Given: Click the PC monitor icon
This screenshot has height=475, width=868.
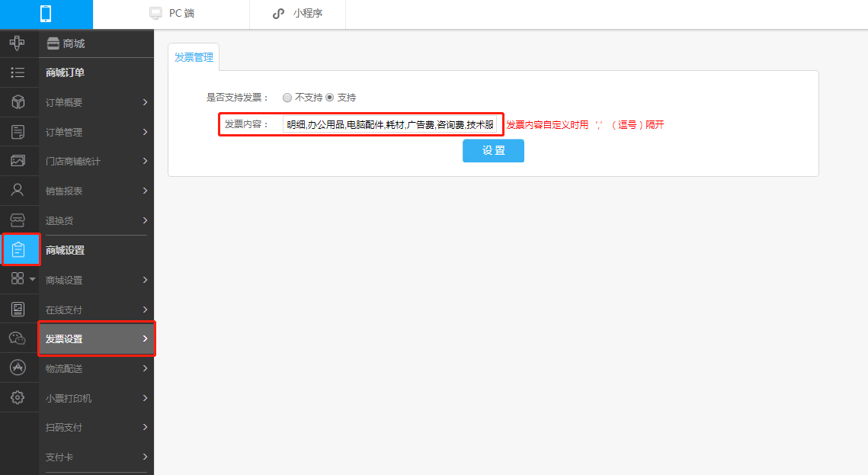Looking at the screenshot, I should coord(156,13).
